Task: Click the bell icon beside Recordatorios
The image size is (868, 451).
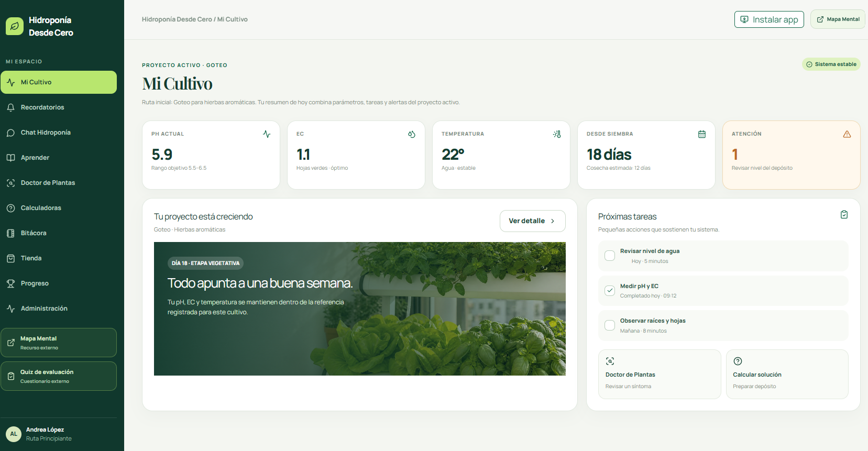Action: [10, 107]
